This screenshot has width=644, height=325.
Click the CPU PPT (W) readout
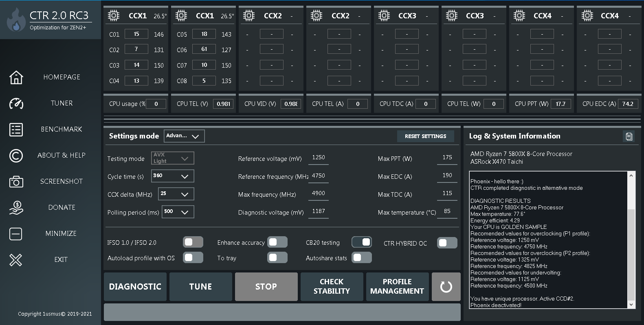tap(561, 104)
